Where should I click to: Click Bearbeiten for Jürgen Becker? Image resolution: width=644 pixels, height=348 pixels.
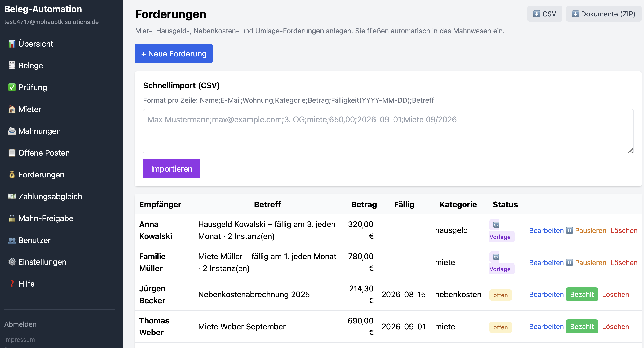click(546, 294)
